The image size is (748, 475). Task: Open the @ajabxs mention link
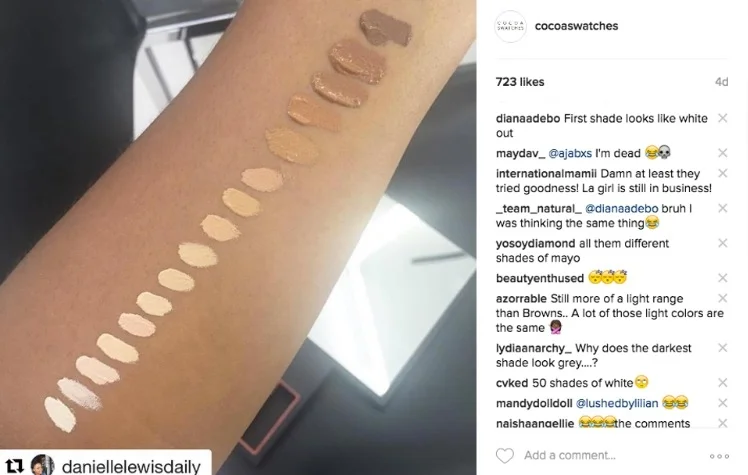pos(570,153)
